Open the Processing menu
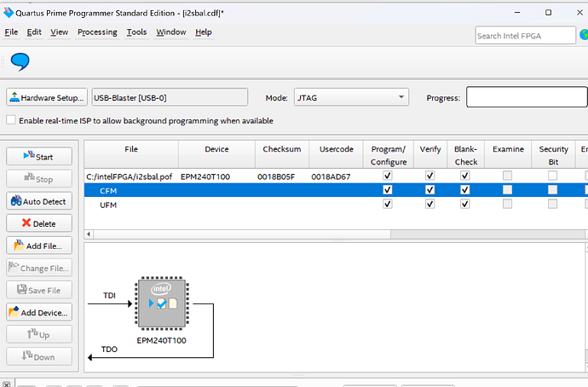The width and height of the screenshot is (588, 387). coord(97,32)
